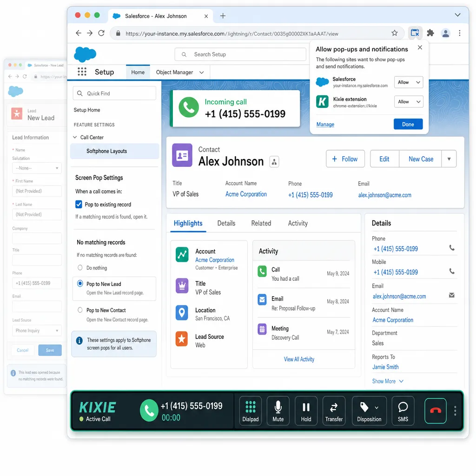Switch to the Related tab
Image resolution: width=476 pixels, height=476 pixels.
pos(261,224)
